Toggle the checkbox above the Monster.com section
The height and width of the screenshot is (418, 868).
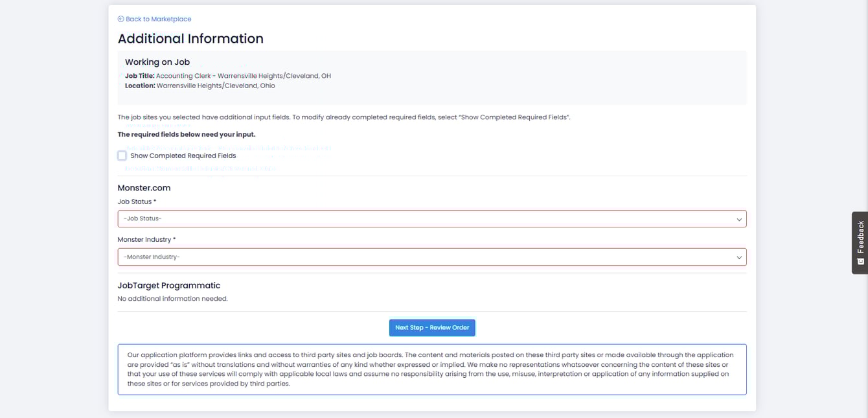[x=122, y=156]
